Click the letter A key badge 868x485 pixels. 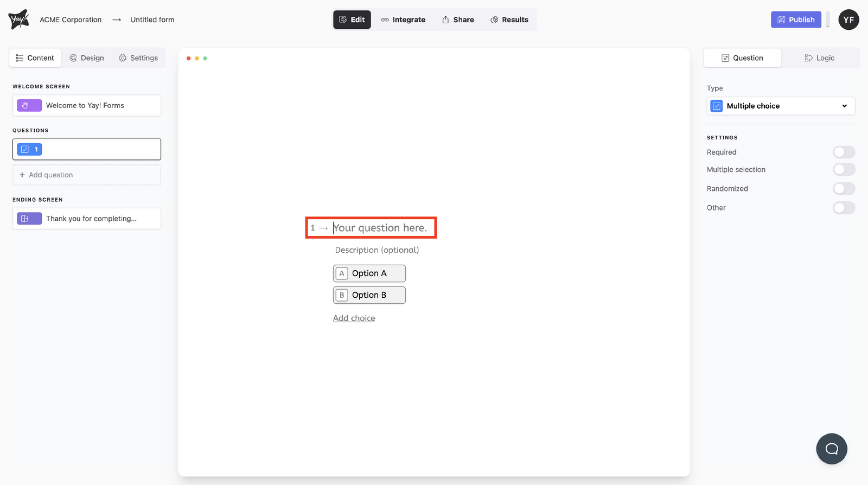tap(342, 273)
